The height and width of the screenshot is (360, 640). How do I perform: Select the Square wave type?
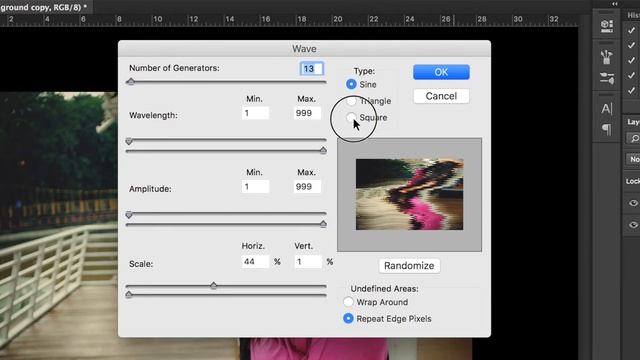(x=351, y=118)
